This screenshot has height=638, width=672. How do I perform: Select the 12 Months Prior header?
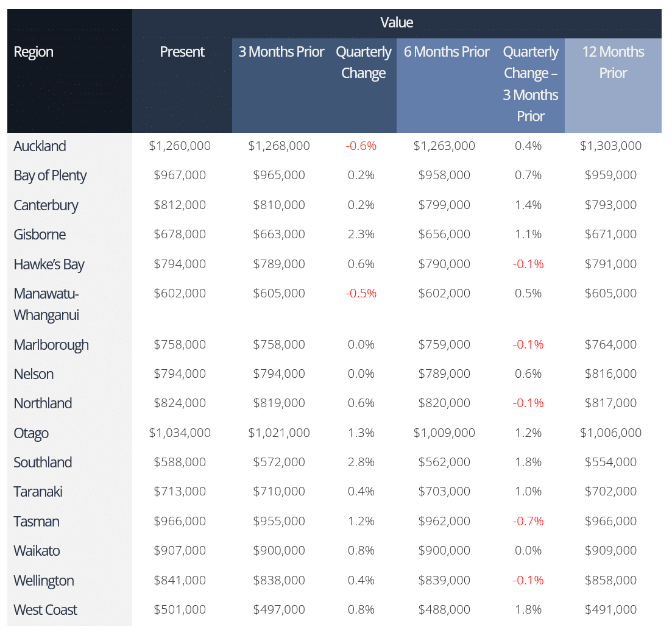pyautogui.click(x=612, y=62)
